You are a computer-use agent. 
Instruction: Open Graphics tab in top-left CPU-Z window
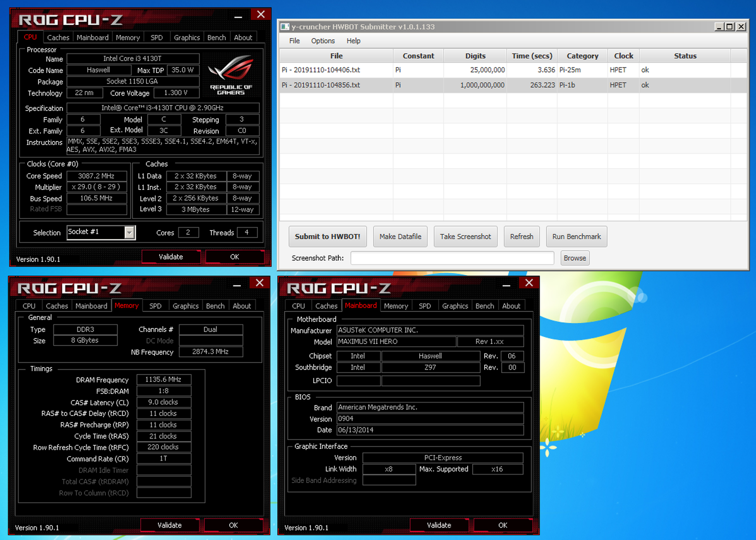pos(187,37)
